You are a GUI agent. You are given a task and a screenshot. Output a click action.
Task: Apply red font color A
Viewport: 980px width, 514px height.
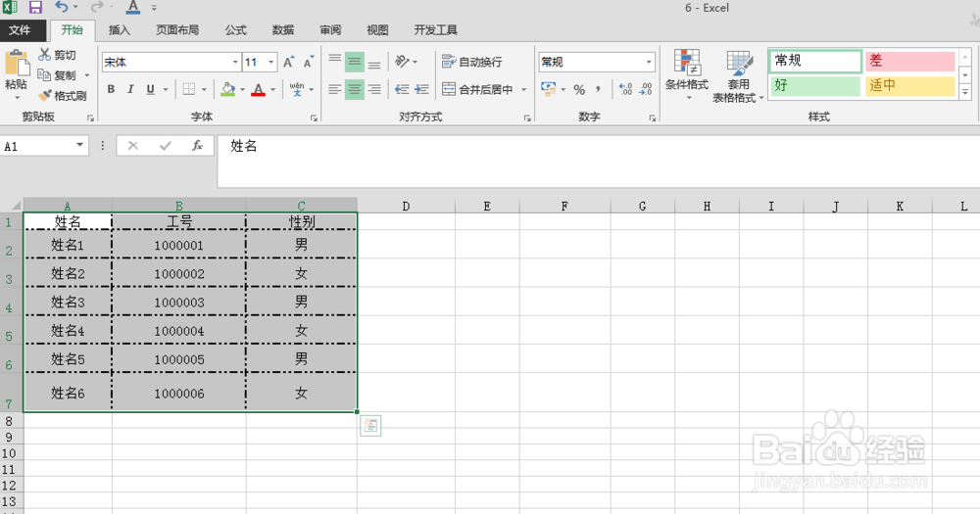coord(258,89)
